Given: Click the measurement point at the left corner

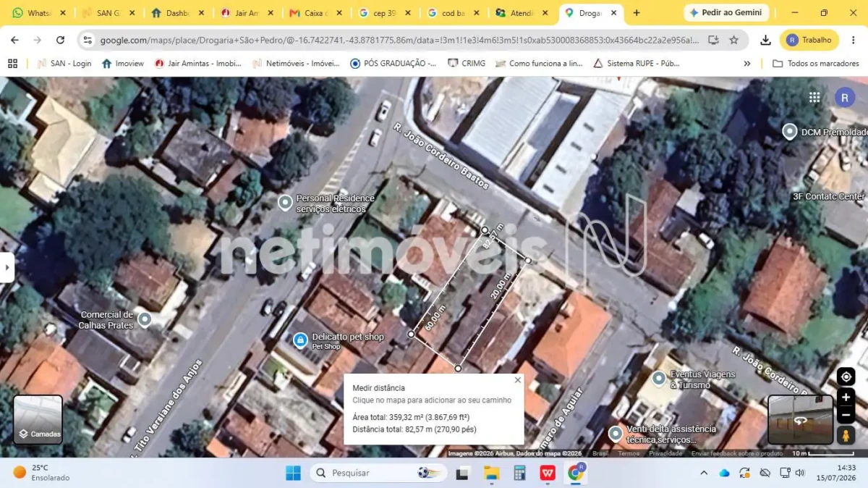Looking at the screenshot, I should click(x=411, y=334).
